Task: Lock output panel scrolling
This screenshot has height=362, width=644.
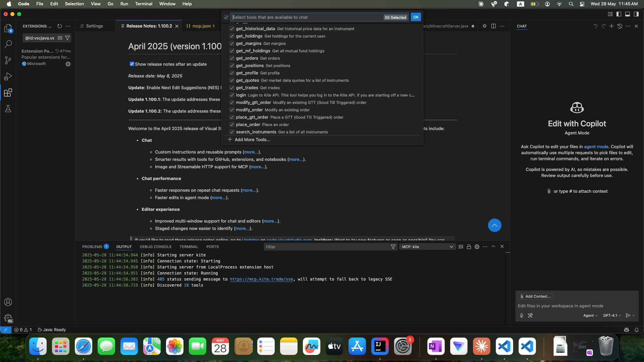Action: (x=469, y=247)
